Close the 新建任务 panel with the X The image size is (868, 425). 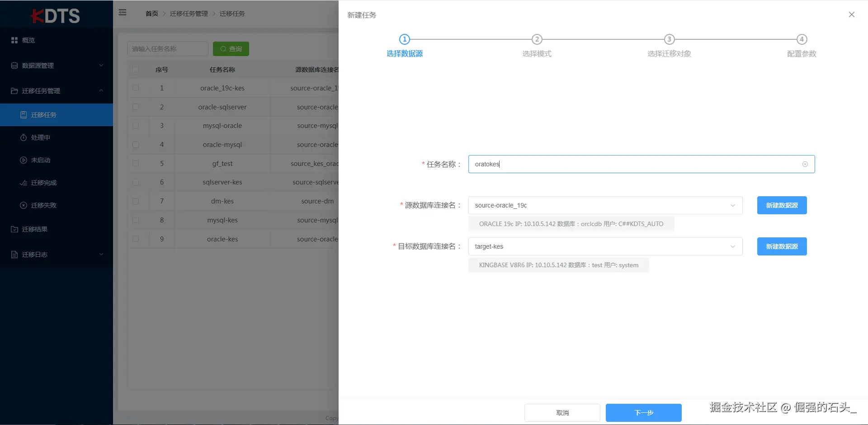pyautogui.click(x=852, y=14)
